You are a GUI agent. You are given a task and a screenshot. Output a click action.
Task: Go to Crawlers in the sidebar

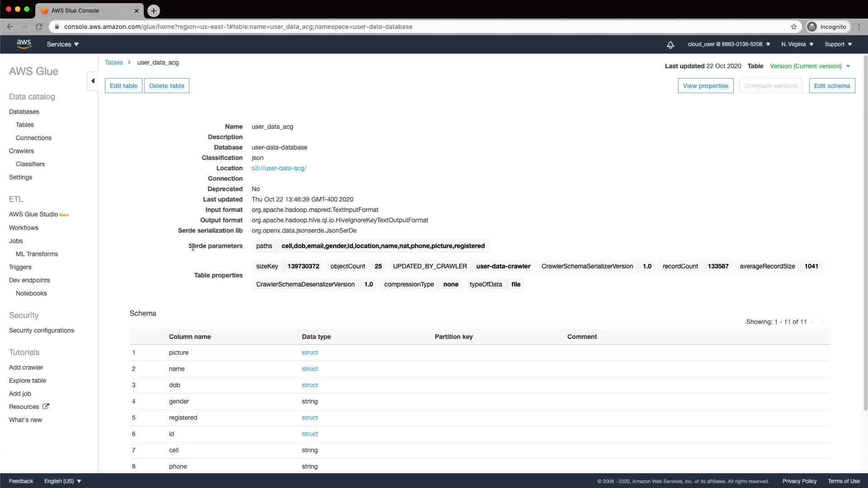pos(21,151)
